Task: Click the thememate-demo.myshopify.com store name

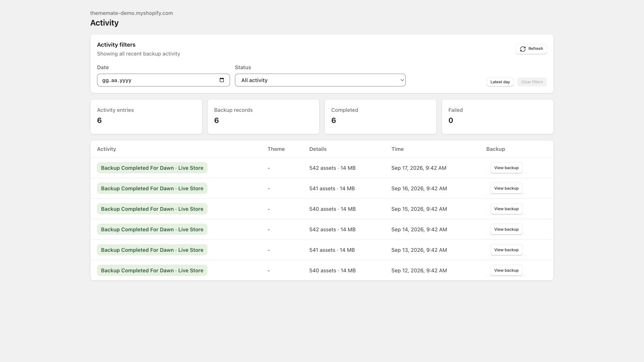Action: (132, 13)
